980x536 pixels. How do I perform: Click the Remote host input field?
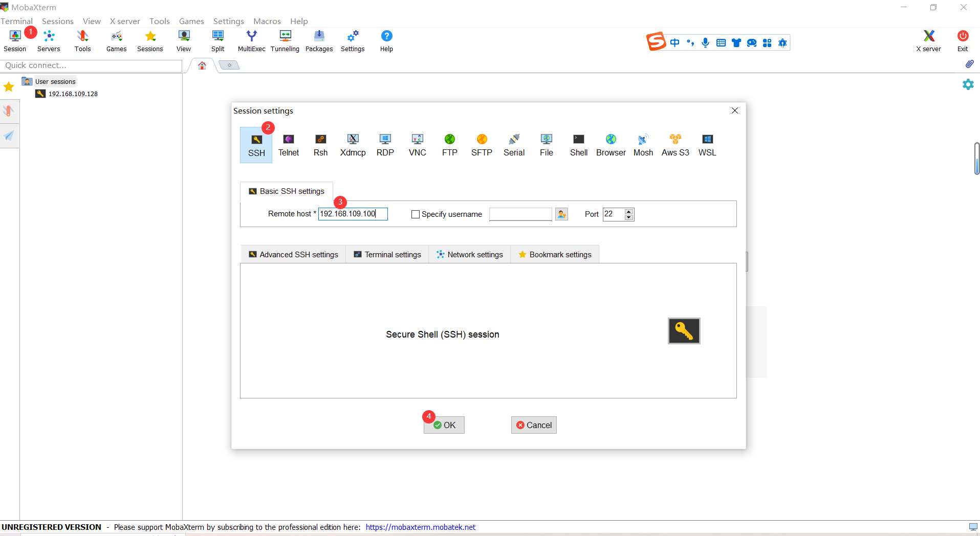tap(353, 214)
